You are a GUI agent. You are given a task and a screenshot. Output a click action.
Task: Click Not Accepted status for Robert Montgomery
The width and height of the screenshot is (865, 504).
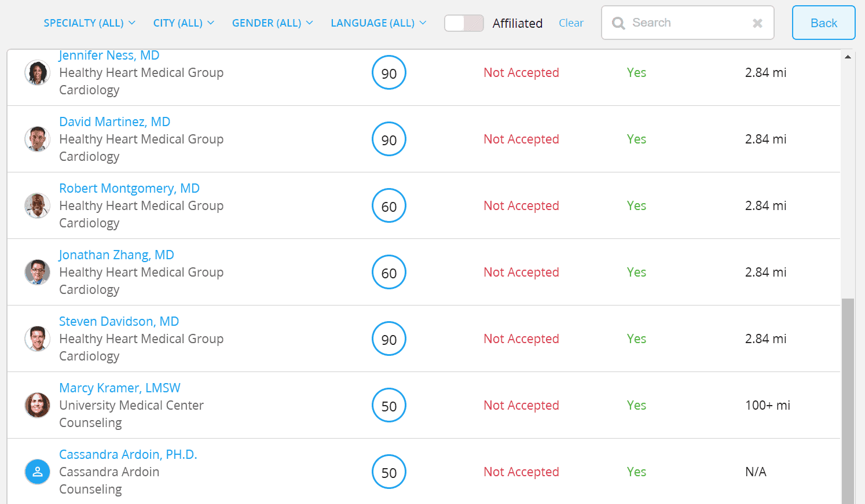pos(521,206)
